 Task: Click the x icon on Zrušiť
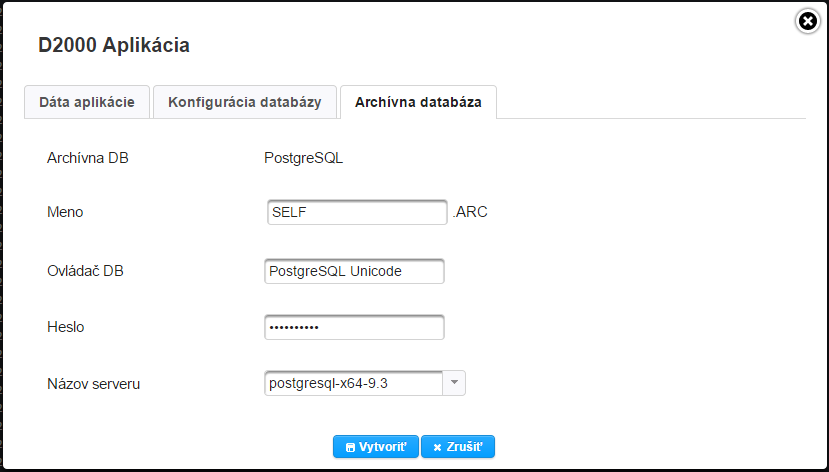pyautogui.click(x=437, y=447)
